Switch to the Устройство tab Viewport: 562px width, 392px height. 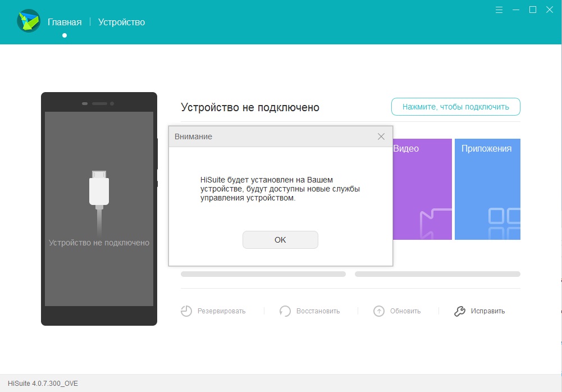121,22
